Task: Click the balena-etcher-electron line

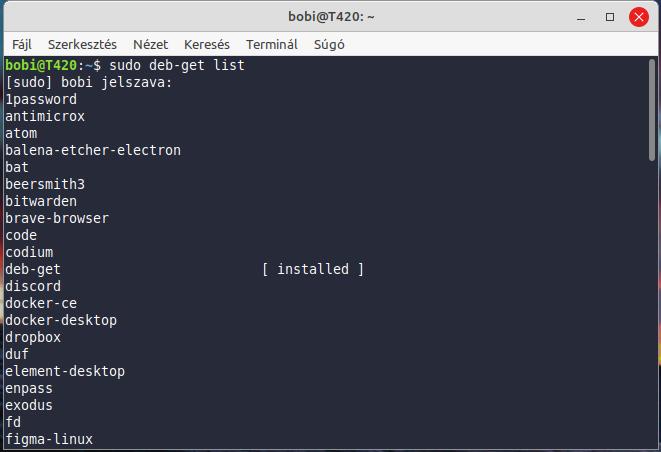Action: pyautogui.click(x=93, y=150)
